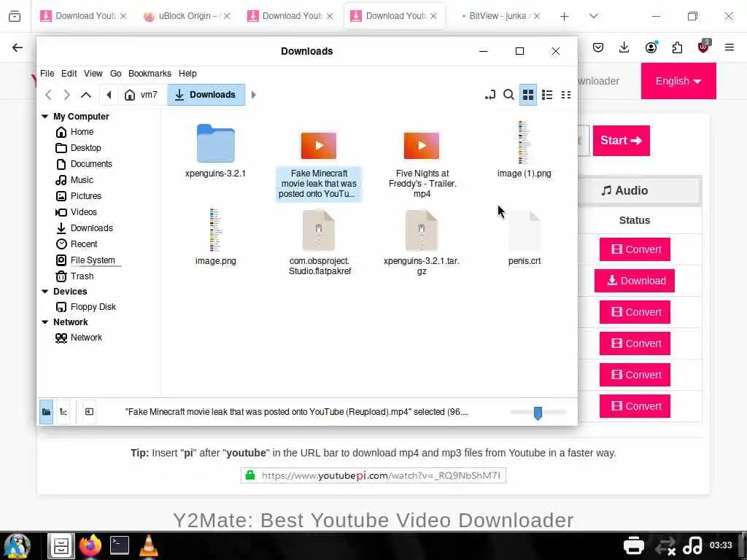Screen dimensions: 747x560
Task: Launch VLC from the taskbar
Action: 149,545
